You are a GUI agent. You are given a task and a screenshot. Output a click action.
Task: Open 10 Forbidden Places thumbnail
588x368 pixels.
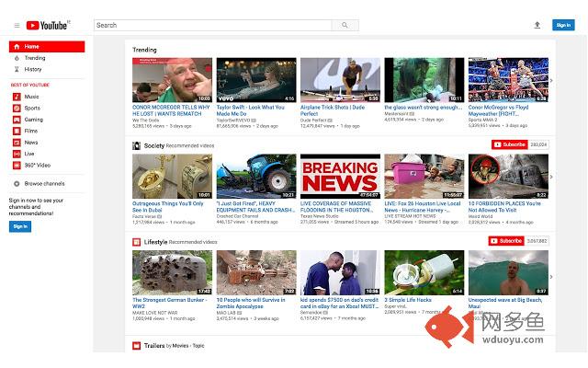pos(508,176)
